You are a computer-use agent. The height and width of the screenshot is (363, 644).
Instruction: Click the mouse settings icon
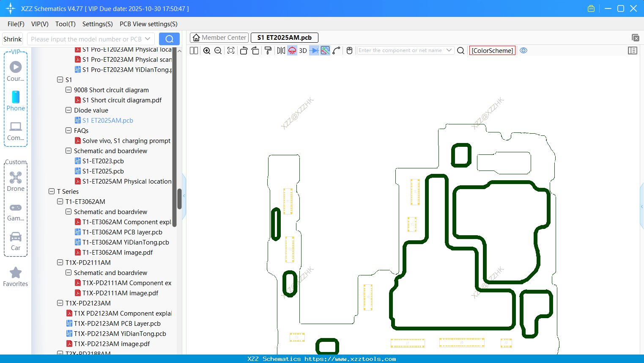349,50
